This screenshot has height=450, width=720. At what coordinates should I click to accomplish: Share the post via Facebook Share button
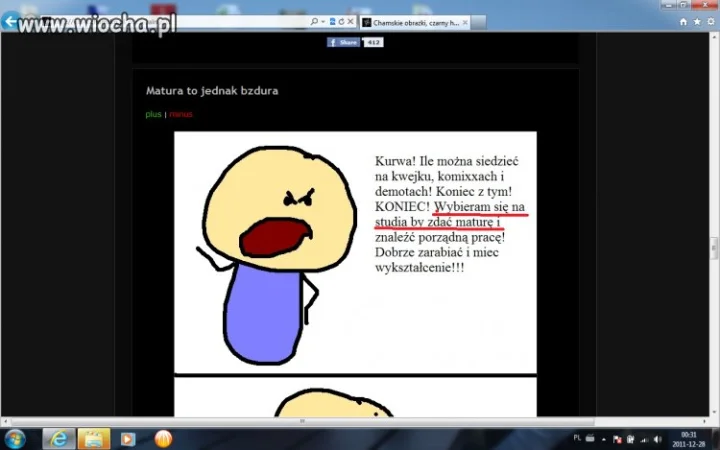click(343, 42)
